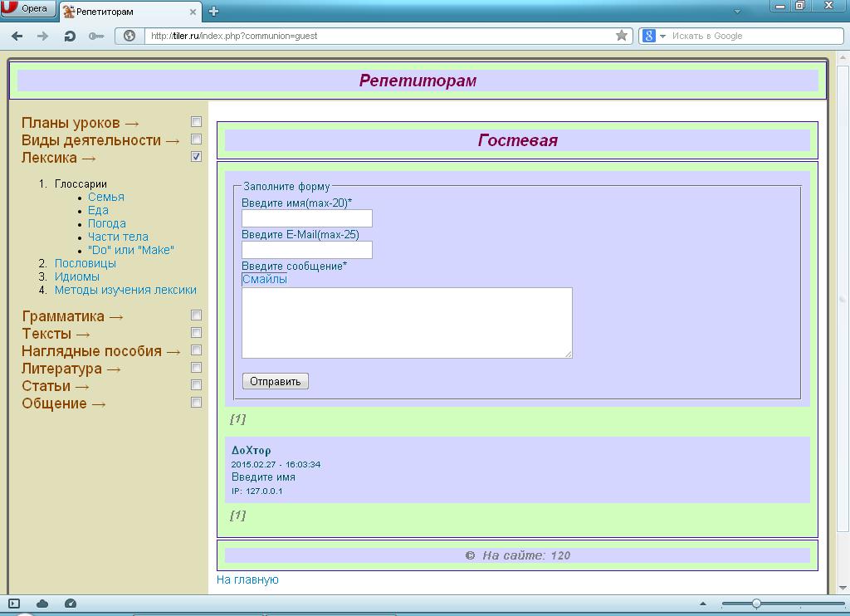The image size is (850, 616).
Task: Click the browser Back arrow
Action: 17,36
